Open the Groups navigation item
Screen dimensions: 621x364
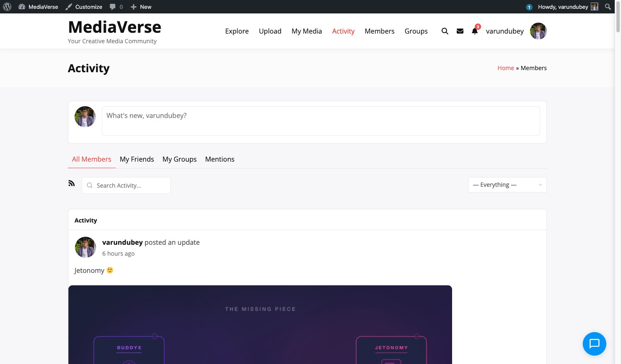(416, 31)
